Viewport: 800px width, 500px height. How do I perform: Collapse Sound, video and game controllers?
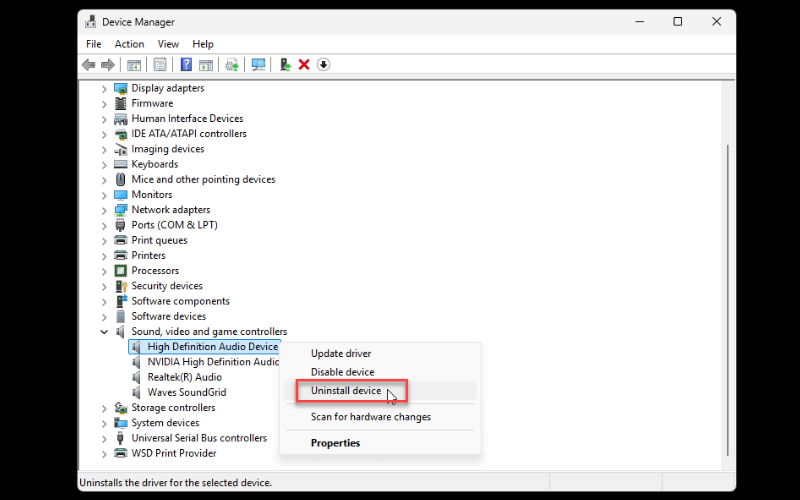(104, 332)
